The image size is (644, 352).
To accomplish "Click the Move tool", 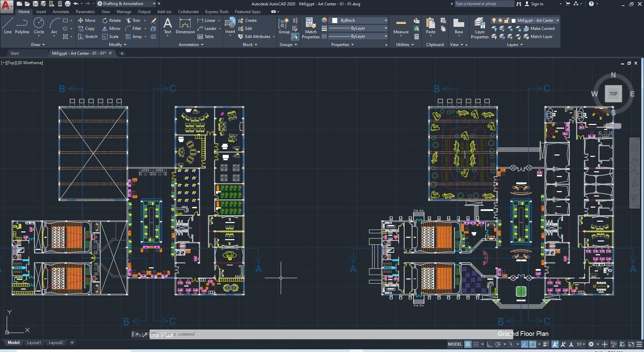I will tap(87, 20).
